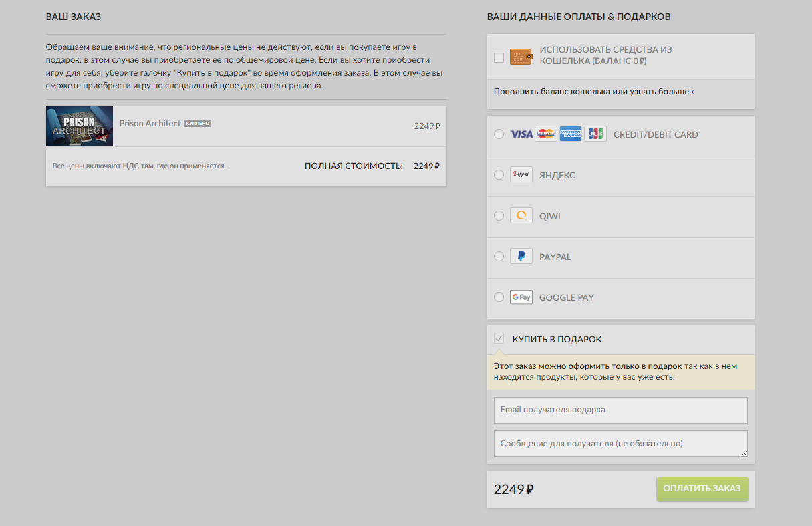Select the Яндекс radio button
Image resolution: width=812 pixels, height=526 pixels.
click(499, 175)
